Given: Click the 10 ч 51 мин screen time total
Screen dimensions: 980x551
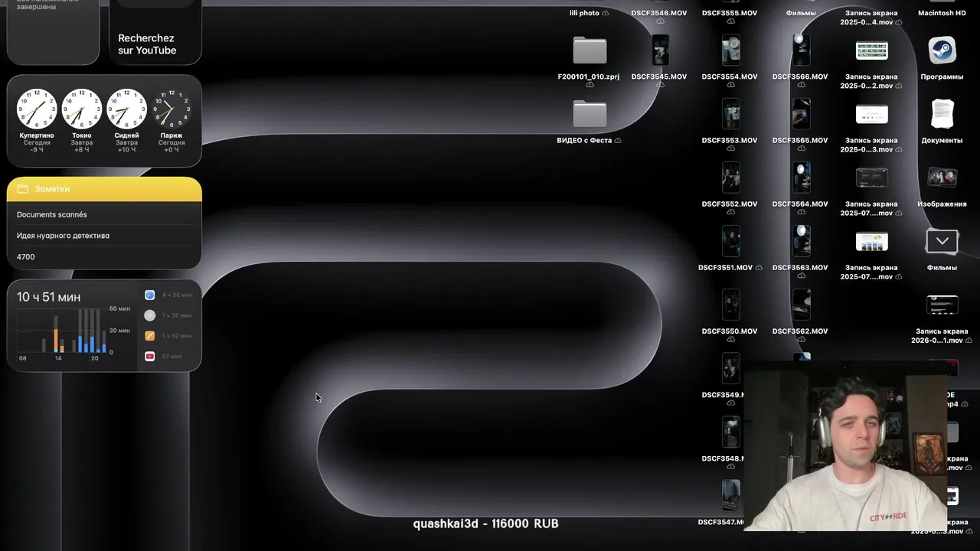Looking at the screenshot, I should point(48,297).
